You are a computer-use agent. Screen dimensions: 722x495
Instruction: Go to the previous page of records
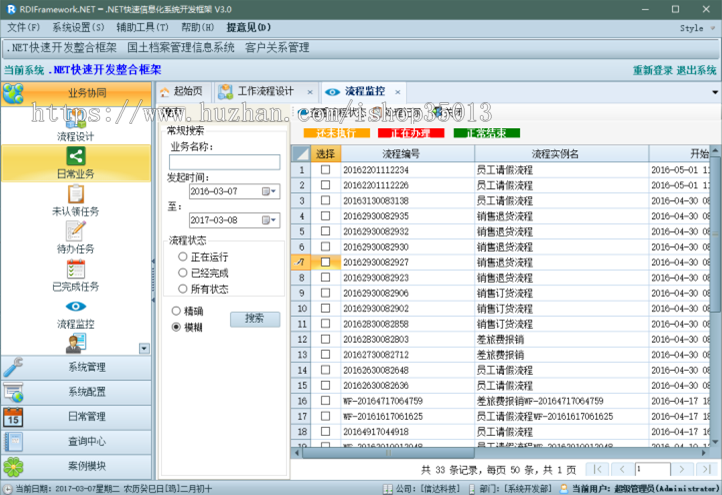coord(622,469)
